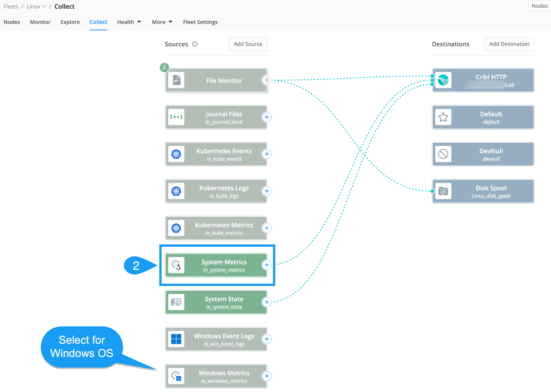The height and width of the screenshot is (392, 551).
Task: Click the DevNull destination icon
Action: [443, 154]
